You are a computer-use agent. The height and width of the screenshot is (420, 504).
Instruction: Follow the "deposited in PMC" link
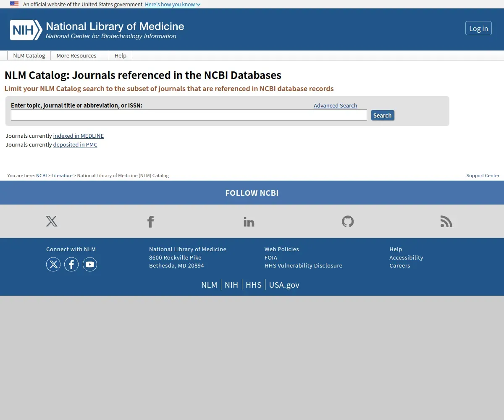(75, 144)
